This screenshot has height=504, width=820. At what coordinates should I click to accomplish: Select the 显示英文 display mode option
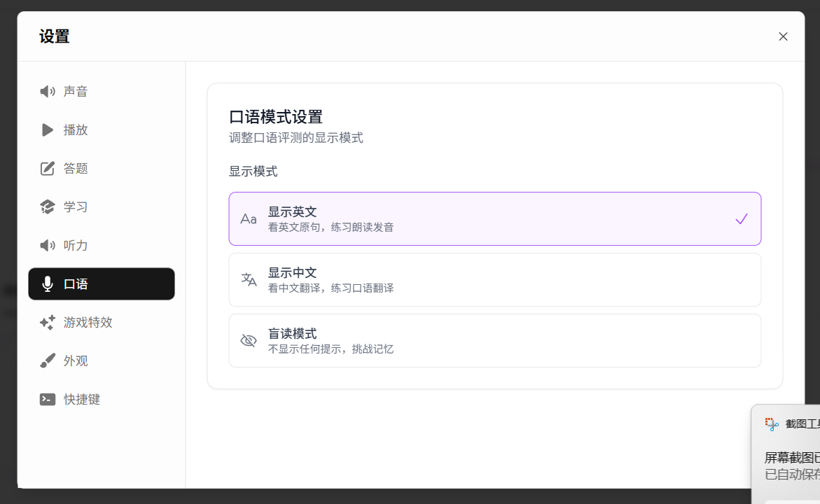[x=494, y=219]
